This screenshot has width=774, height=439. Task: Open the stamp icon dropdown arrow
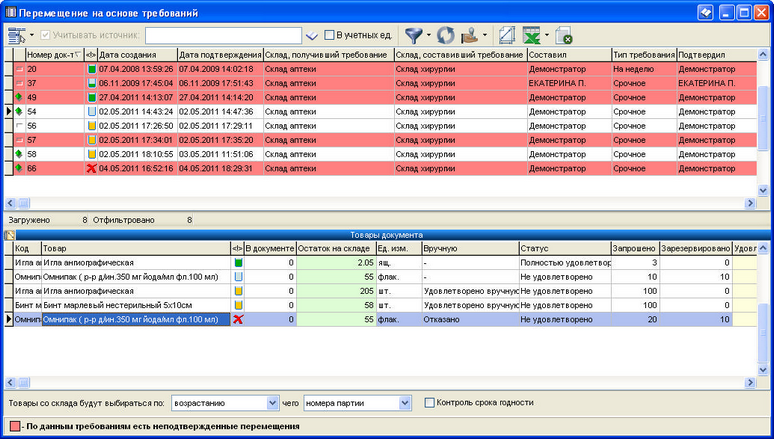pyautogui.click(x=485, y=35)
